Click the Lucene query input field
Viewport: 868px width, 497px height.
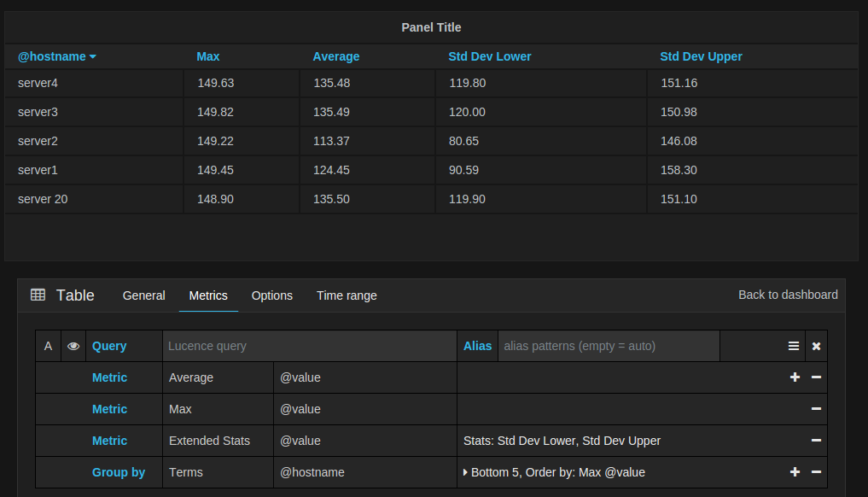coord(310,346)
